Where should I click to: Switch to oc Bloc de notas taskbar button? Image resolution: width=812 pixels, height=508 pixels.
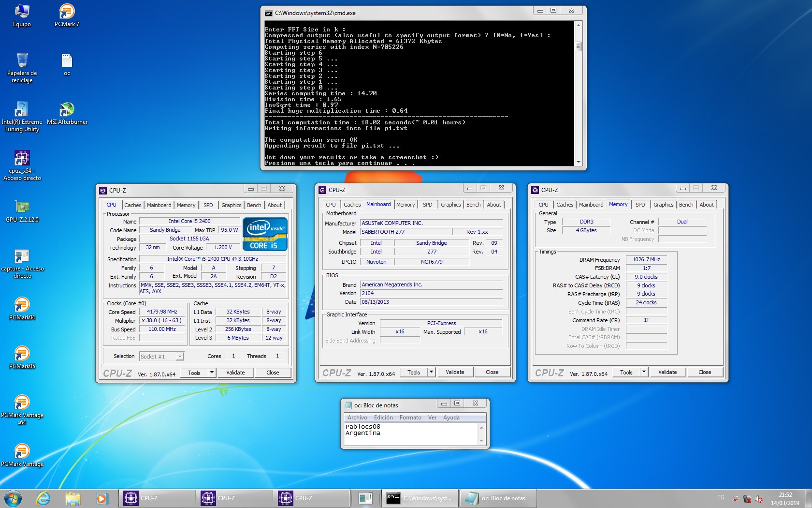[498, 498]
